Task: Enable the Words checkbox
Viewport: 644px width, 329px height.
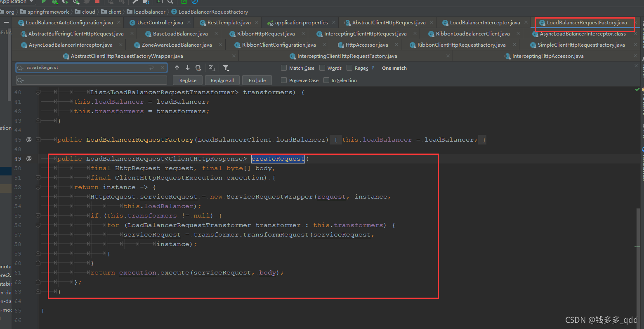Action: 322,68
